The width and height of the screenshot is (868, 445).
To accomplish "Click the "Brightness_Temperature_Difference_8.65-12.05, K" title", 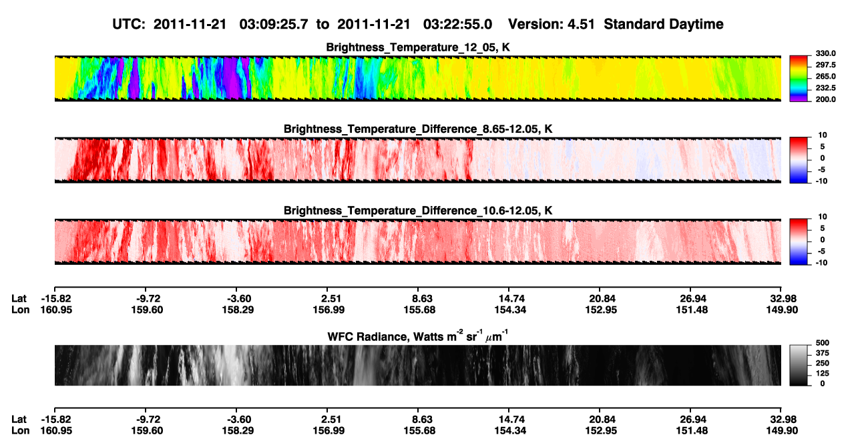I will pos(418,129).
